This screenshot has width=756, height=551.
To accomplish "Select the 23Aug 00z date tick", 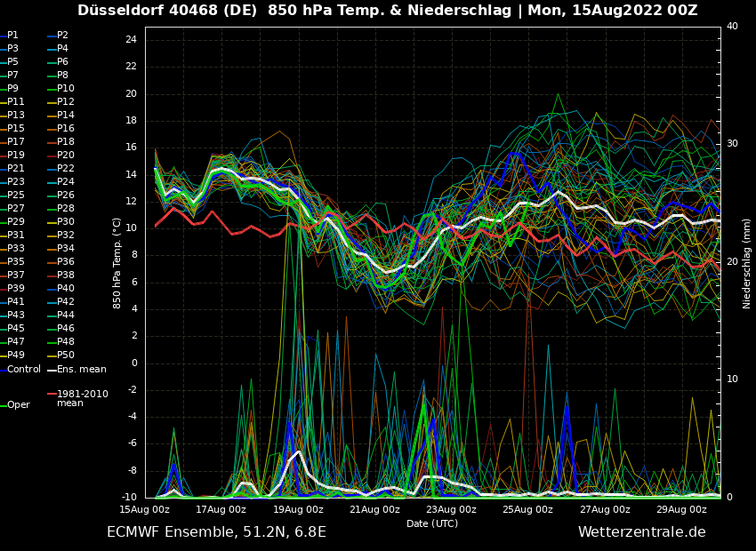I will tap(451, 510).
